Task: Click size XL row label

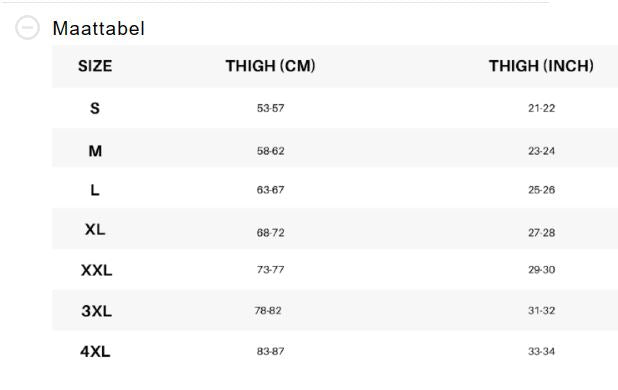Action: [95, 229]
